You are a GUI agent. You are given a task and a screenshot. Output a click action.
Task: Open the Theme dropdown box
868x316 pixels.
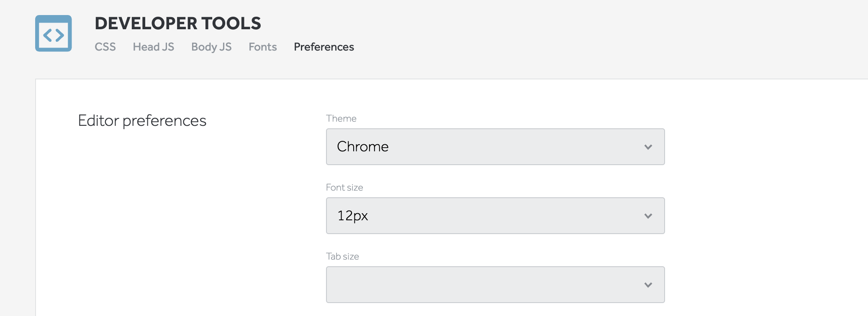coord(495,147)
